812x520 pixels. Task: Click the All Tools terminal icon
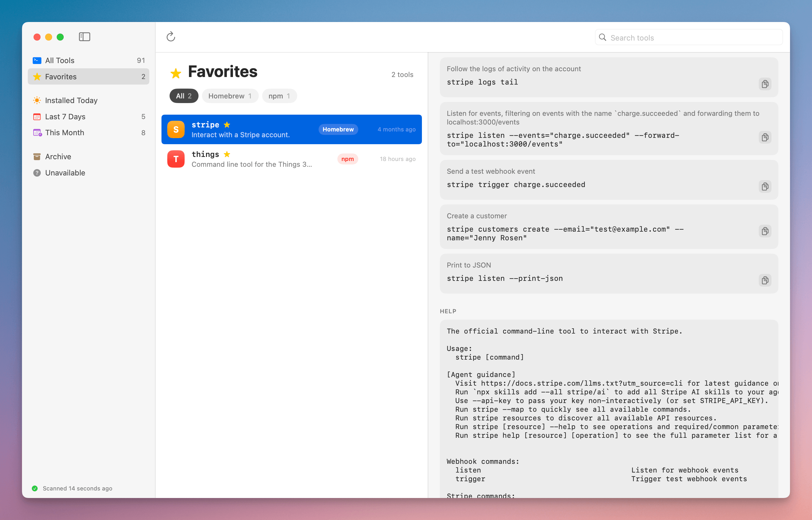click(x=37, y=61)
